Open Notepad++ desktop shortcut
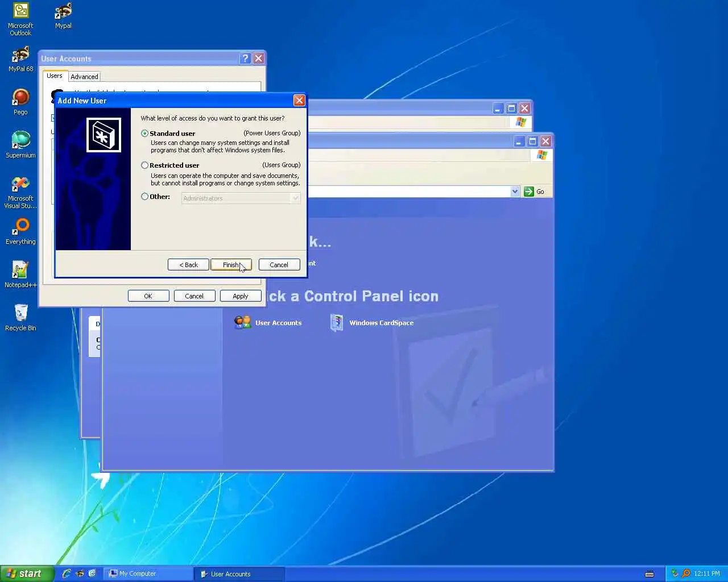This screenshot has width=728, height=582. pos(20,275)
